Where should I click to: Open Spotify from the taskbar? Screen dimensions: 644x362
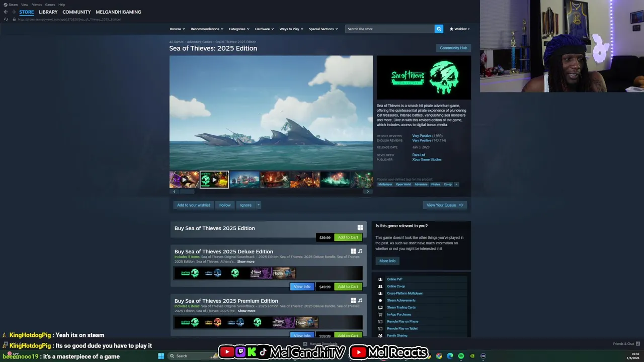click(x=461, y=356)
